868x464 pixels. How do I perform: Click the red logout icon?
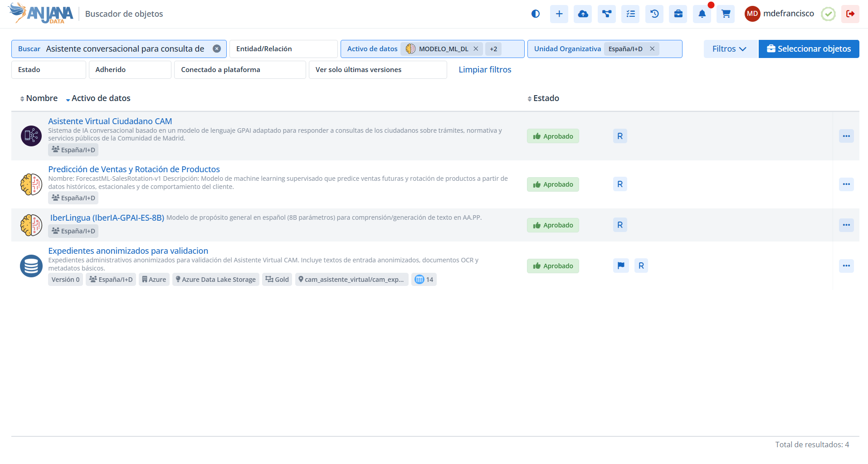pos(850,14)
